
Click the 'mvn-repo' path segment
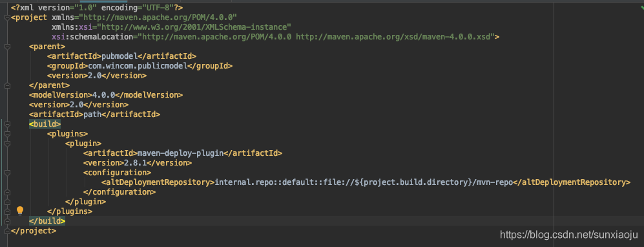click(x=495, y=182)
